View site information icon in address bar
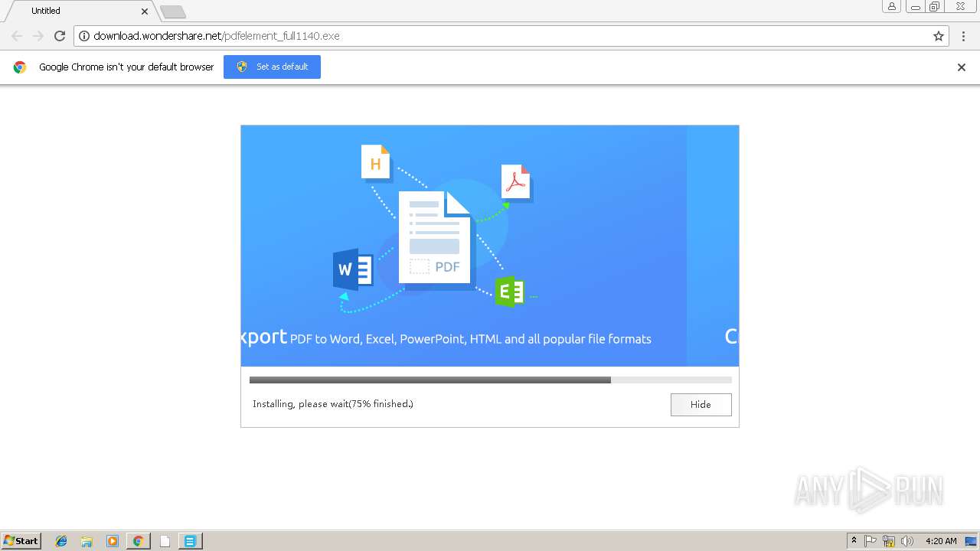Viewport: 980px width, 551px height. pyautogui.click(x=84, y=36)
